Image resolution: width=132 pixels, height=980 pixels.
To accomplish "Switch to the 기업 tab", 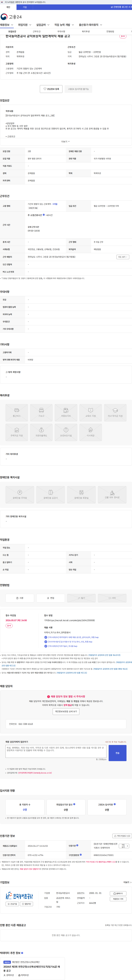I will pyautogui.click(x=25, y=7).
